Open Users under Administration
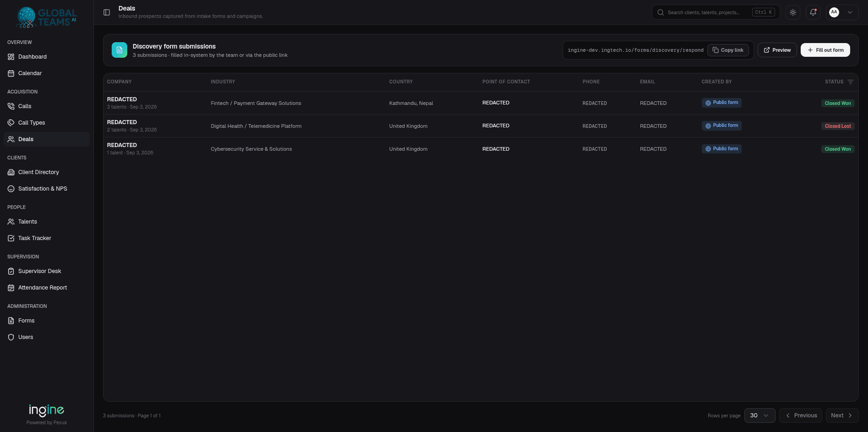This screenshot has height=432, width=868. [46, 337]
